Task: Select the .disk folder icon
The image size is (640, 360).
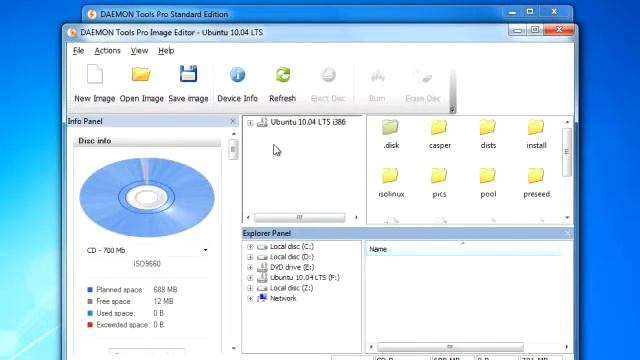Action: click(391, 127)
